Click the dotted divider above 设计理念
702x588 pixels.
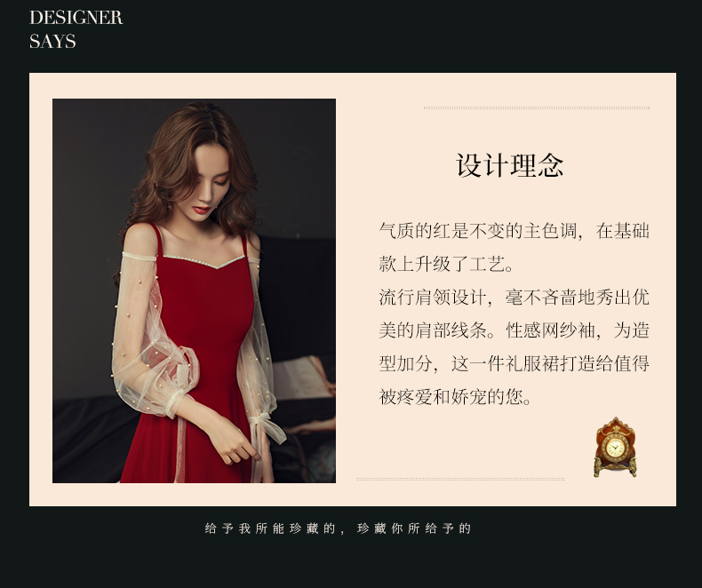[537, 107]
